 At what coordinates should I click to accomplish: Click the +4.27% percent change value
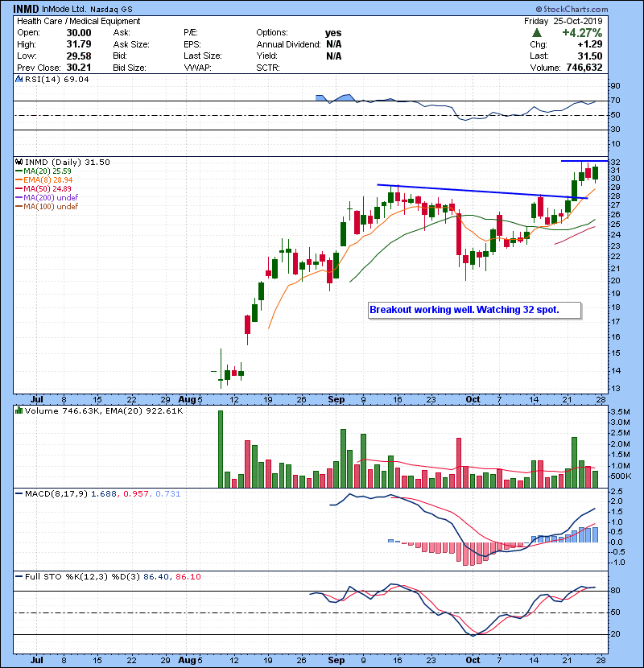click(x=582, y=33)
